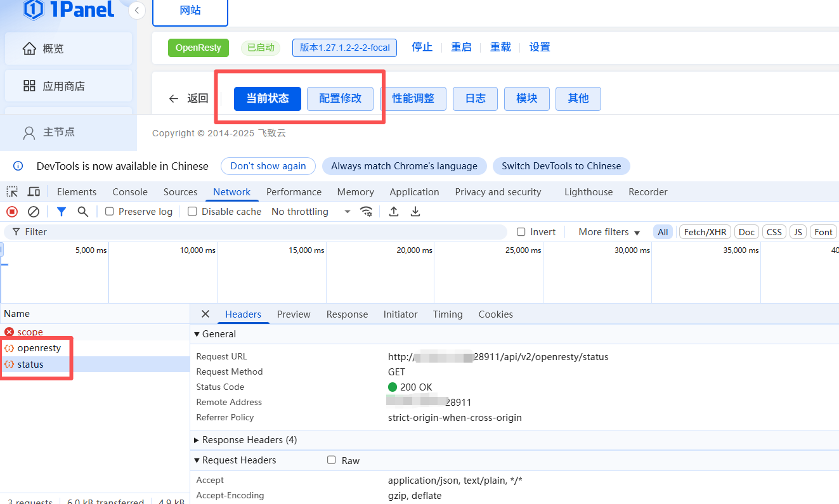Image resolution: width=839 pixels, height=504 pixels.
Task: Expand Response Headers (4) section
Action: (245, 440)
